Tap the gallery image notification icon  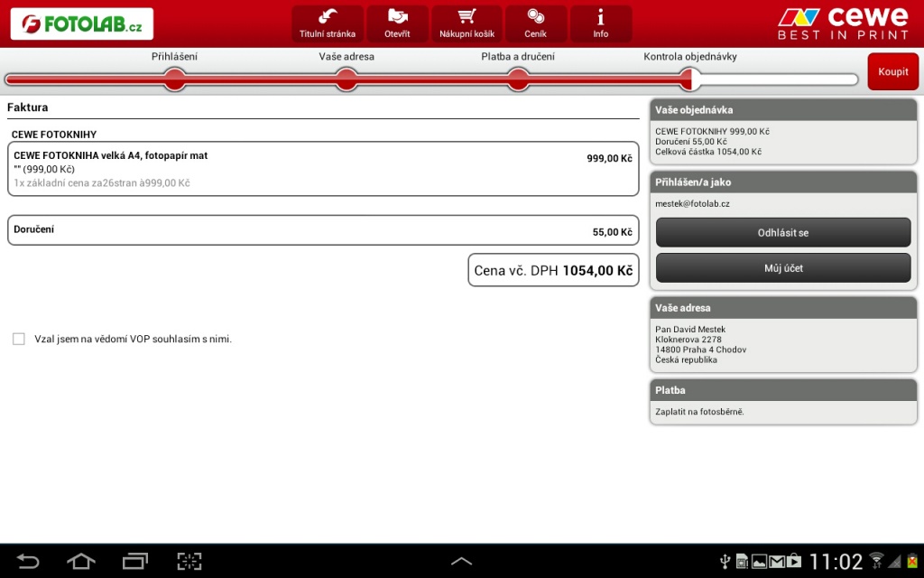pyautogui.click(x=759, y=561)
